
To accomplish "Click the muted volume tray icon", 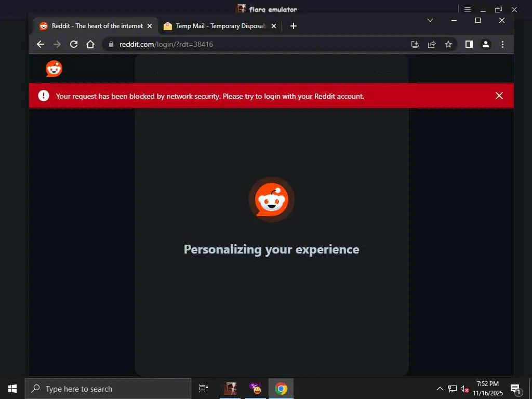I will 464,389.
